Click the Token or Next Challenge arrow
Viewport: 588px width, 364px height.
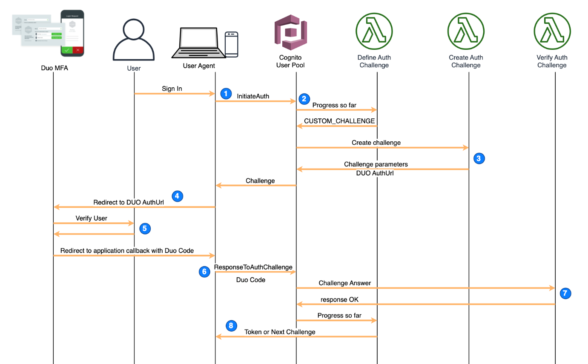point(280,332)
